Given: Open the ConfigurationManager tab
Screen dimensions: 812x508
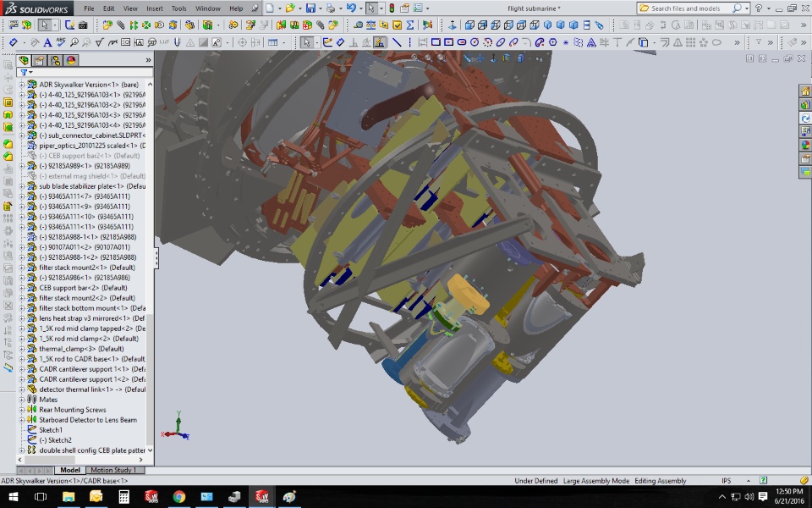Looking at the screenshot, I should pyautogui.click(x=55, y=61).
